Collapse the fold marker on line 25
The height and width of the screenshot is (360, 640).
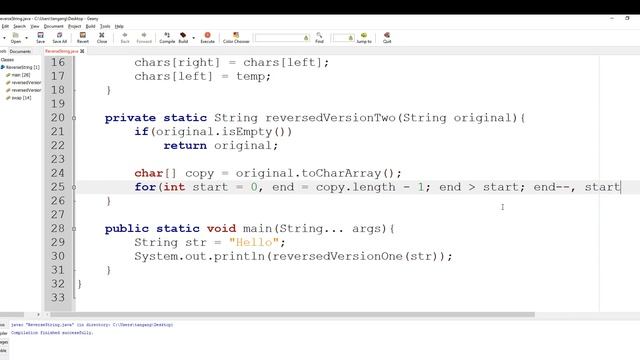pyautogui.click(x=74, y=187)
